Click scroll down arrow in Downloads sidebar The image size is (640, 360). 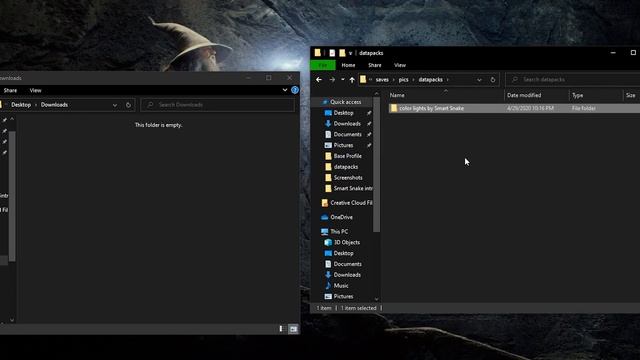(x=12, y=320)
